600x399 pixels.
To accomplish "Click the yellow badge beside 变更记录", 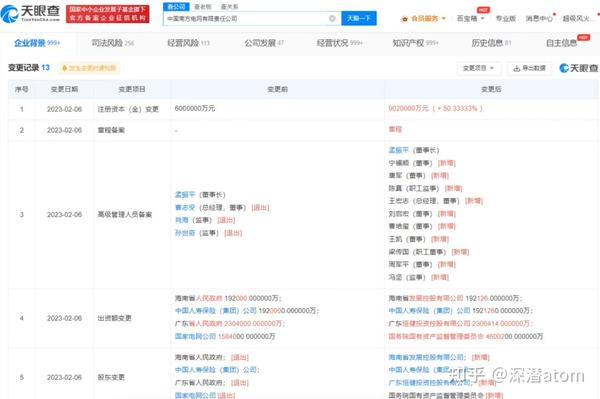I will (89, 68).
